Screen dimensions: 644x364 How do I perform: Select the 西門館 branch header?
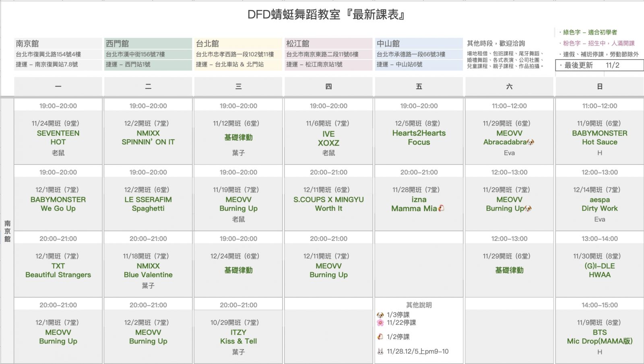[x=117, y=43]
